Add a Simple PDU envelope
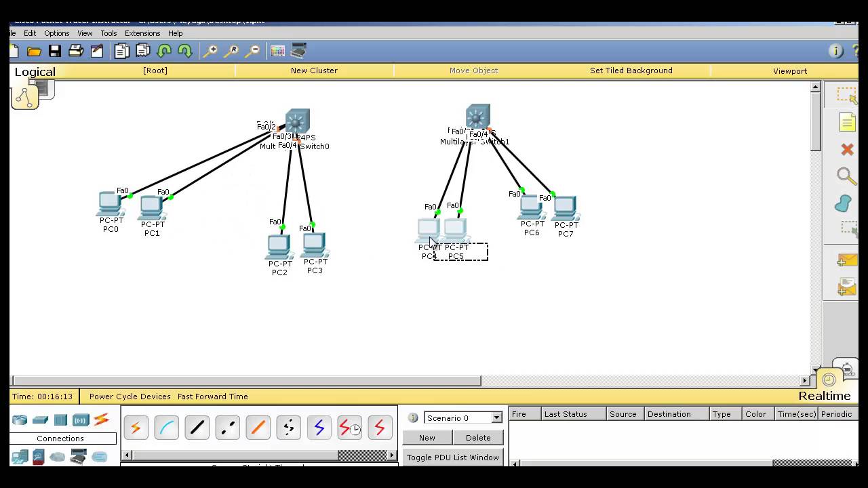Viewport: 868px width, 488px height. click(846, 261)
